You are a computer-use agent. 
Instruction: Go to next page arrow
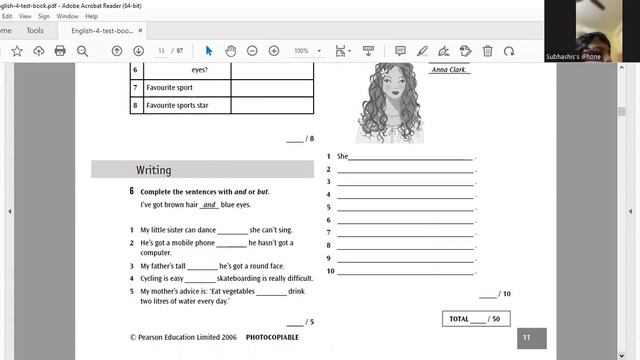(138, 51)
